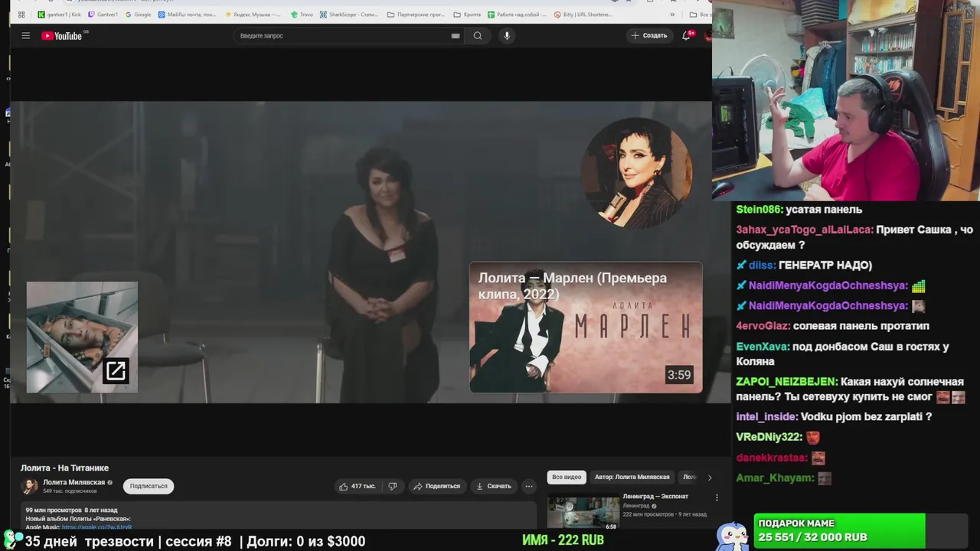Click the EvenXava chat username
980x551 pixels.
tap(763, 346)
